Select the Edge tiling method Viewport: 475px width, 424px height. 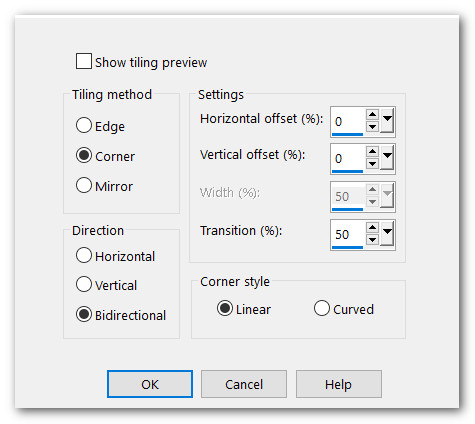84,126
